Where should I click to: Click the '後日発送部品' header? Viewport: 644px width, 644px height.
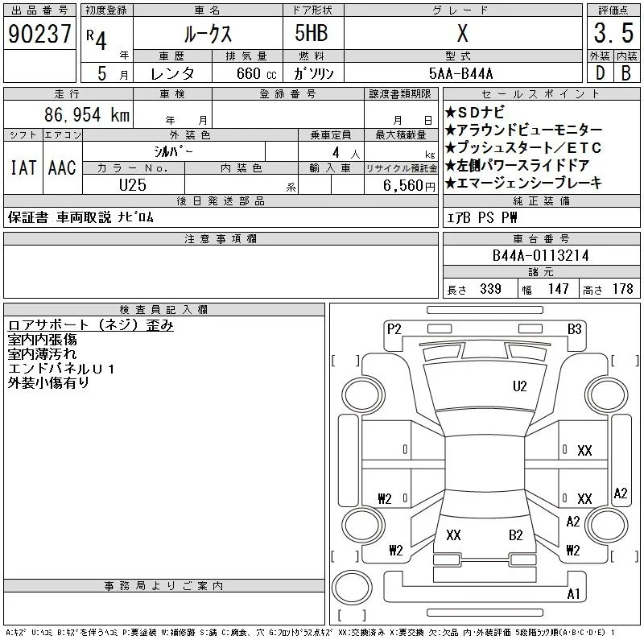(x=221, y=200)
